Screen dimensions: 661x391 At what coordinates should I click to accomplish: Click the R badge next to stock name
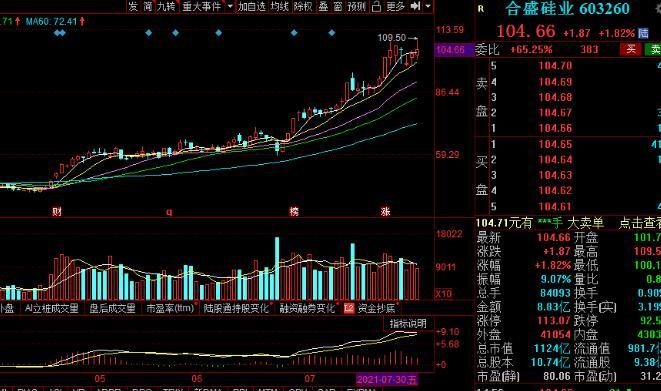481,8
